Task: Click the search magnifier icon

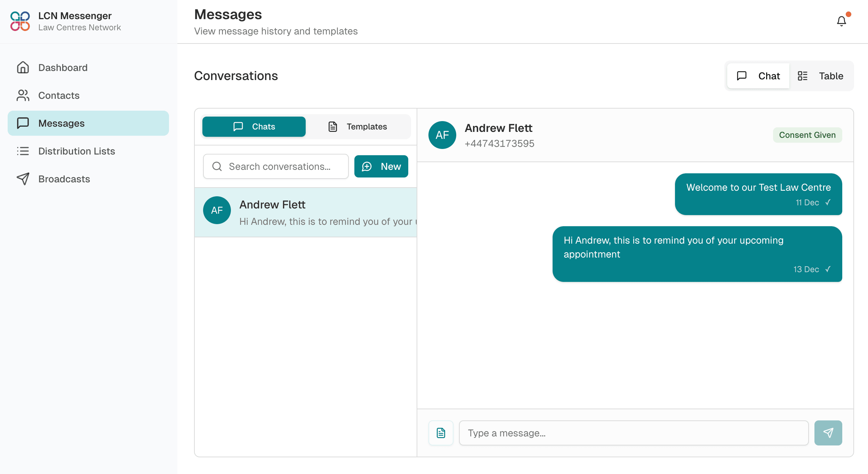Action: pos(217,166)
